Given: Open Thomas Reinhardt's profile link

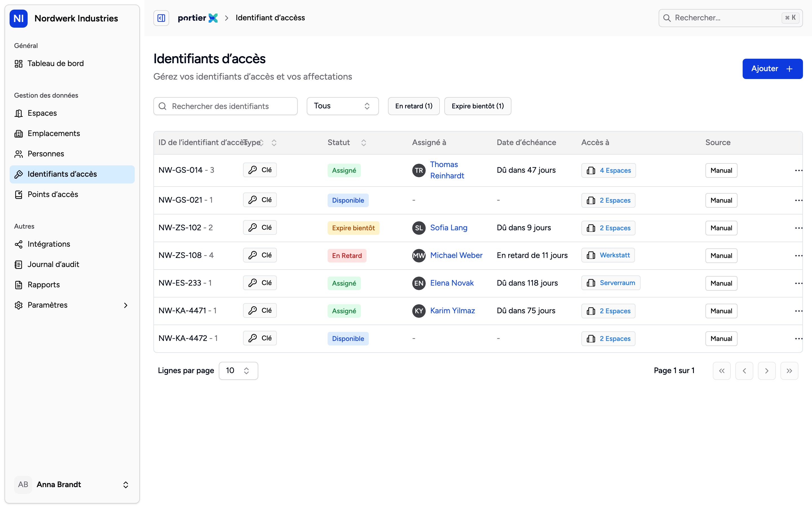Looking at the screenshot, I should click(x=447, y=170).
